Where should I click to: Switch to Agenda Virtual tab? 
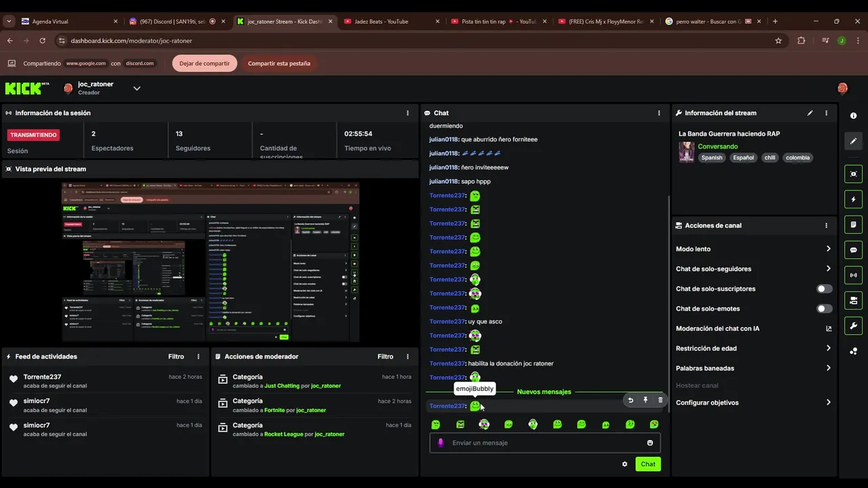69,22
